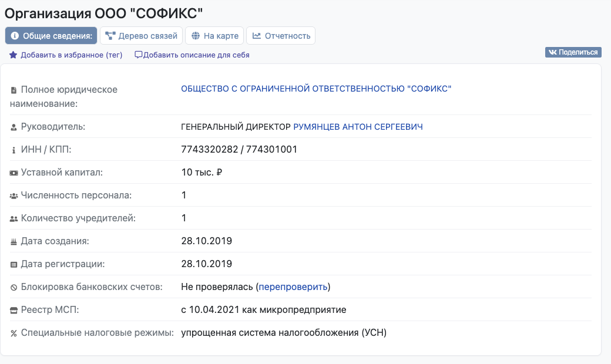Click the text с 10.04.2021 как микропредприятие
The image size is (611, 364).
(264, 310)
